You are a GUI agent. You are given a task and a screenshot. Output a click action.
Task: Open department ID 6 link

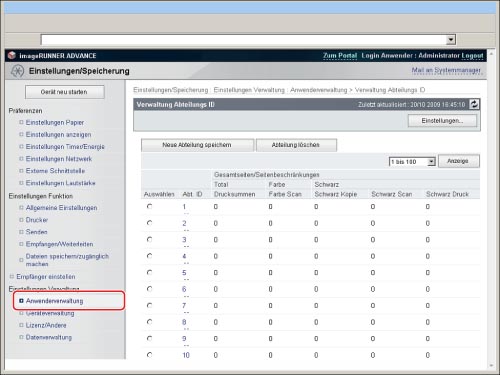coord(184,289)
